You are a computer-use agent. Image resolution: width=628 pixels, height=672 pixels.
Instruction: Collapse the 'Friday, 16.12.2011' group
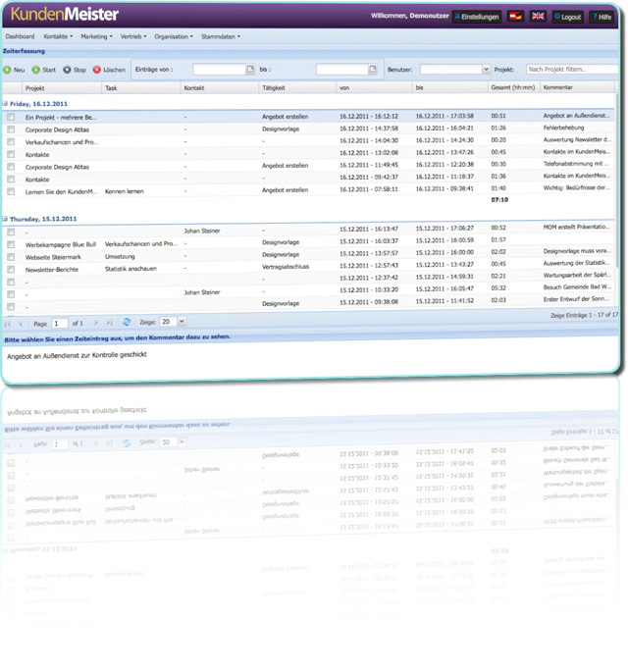coord(5,102)
